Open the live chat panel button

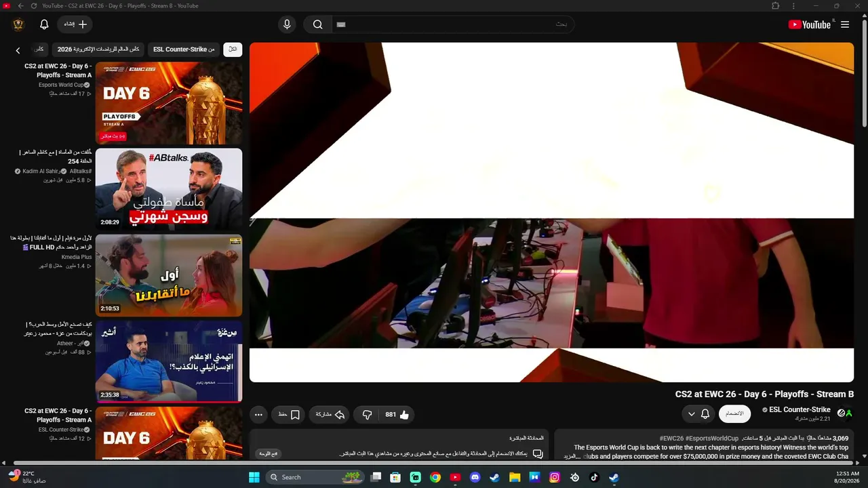pyautogui.click(x=269, y=453)
